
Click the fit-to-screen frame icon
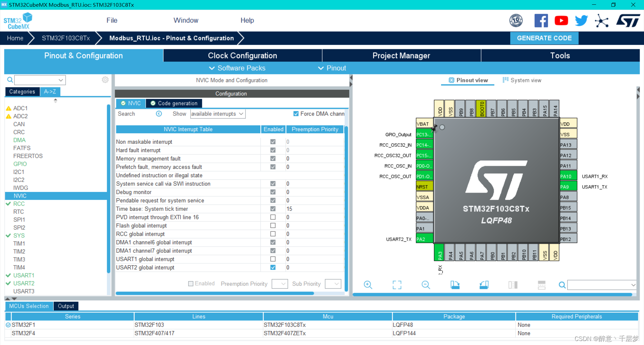pos(397,285)
